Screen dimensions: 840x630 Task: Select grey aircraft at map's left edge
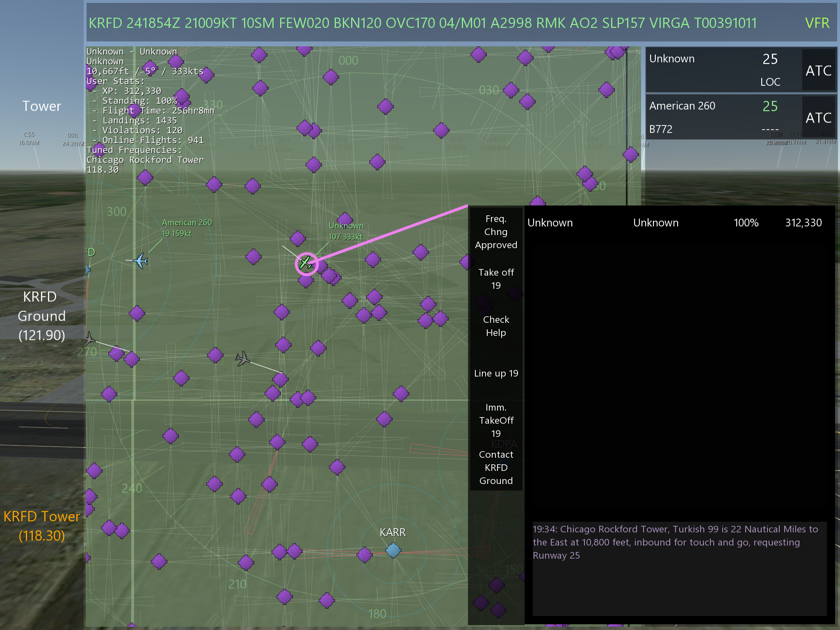90,339
